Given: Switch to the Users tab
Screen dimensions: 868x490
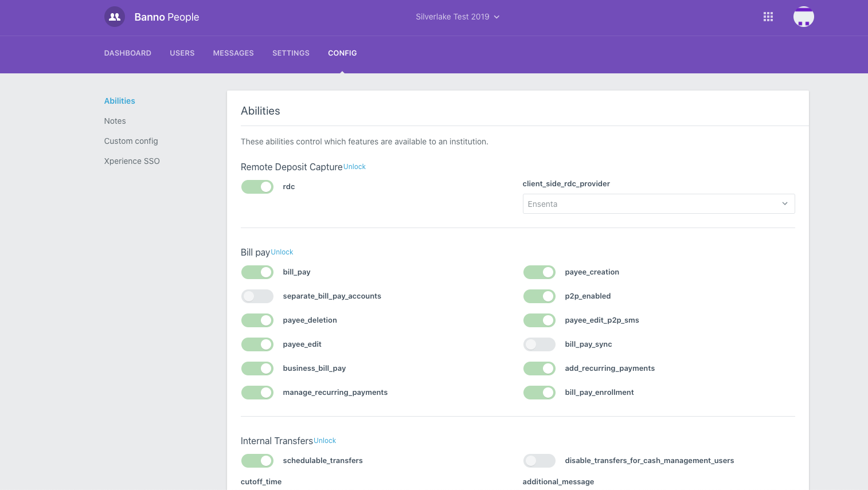Looking at the screenshot, I should pyautogui.click(x=182, y=53).
